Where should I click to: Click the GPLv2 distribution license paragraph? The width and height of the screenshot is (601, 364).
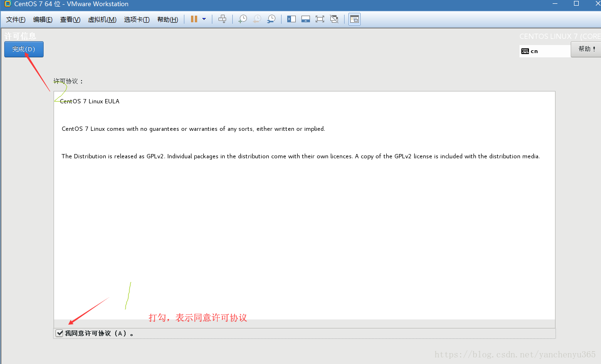(x=300, y=156)
